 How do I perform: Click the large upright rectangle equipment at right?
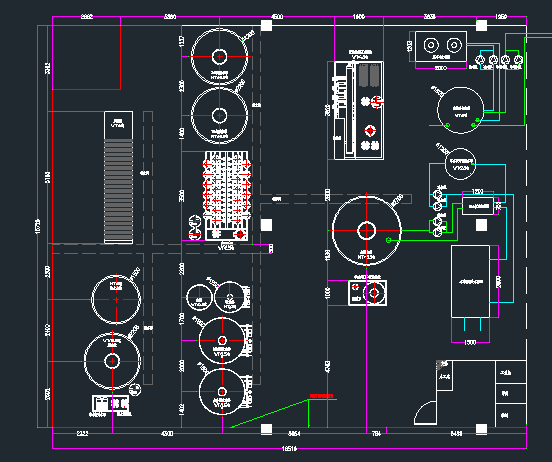[x=470, y=281]
